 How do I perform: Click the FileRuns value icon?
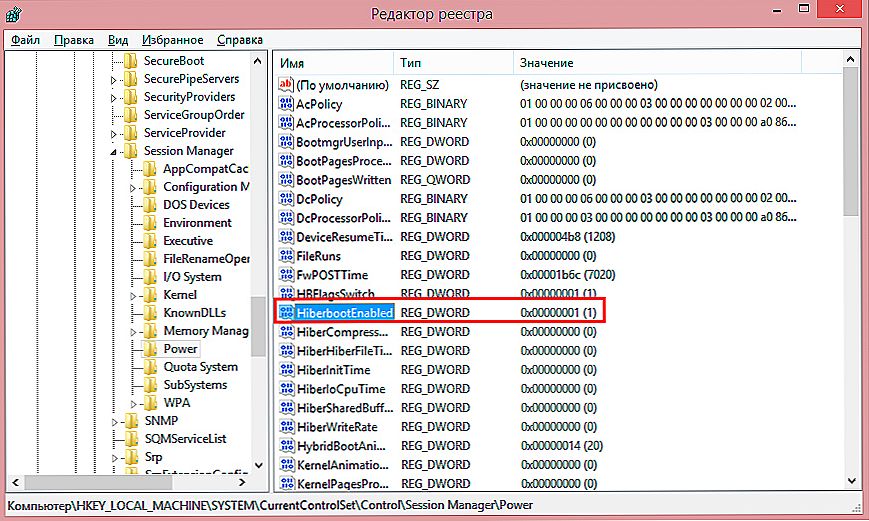[286, 256]
